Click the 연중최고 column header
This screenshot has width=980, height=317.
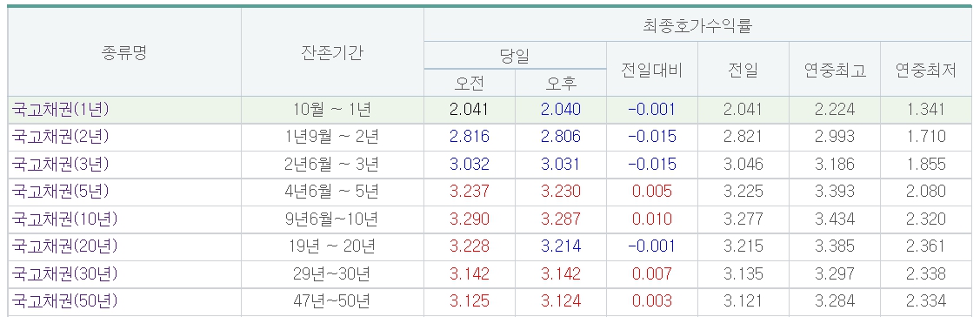[835, 70]
